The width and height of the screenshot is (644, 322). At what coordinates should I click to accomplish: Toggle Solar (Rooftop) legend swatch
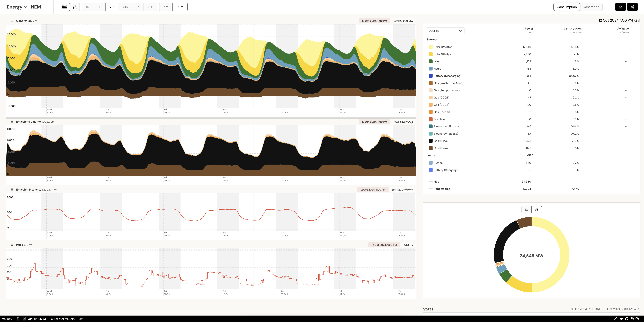point(431,47)
